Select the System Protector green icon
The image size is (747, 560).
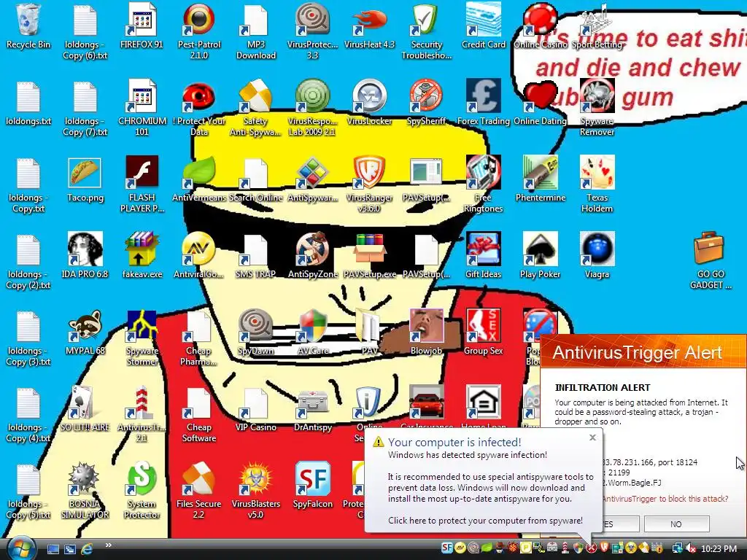(x=142, y=478)
